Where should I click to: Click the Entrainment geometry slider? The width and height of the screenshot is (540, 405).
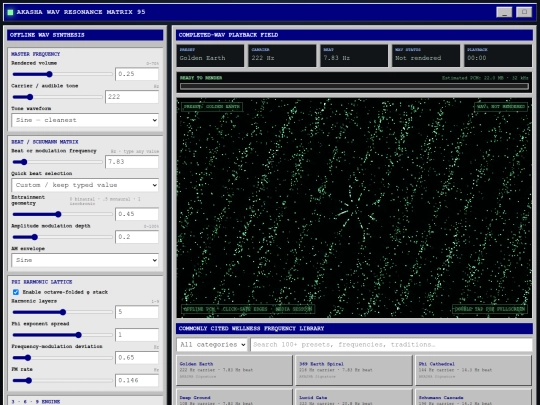pyautogui.click(x=63, y=214)
